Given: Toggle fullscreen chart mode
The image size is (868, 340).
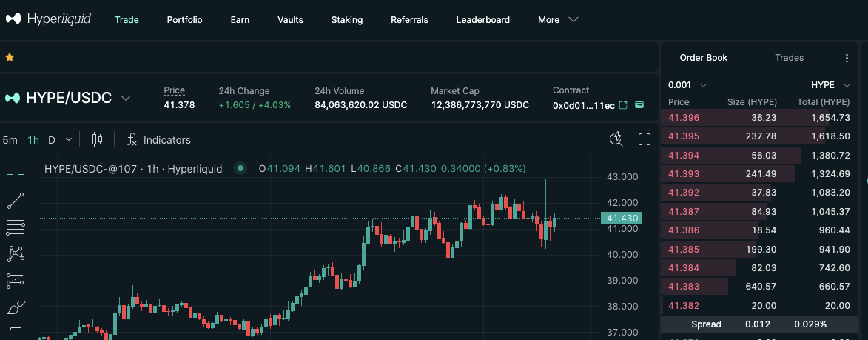Looking at the screenshot, I should point(645,139).
